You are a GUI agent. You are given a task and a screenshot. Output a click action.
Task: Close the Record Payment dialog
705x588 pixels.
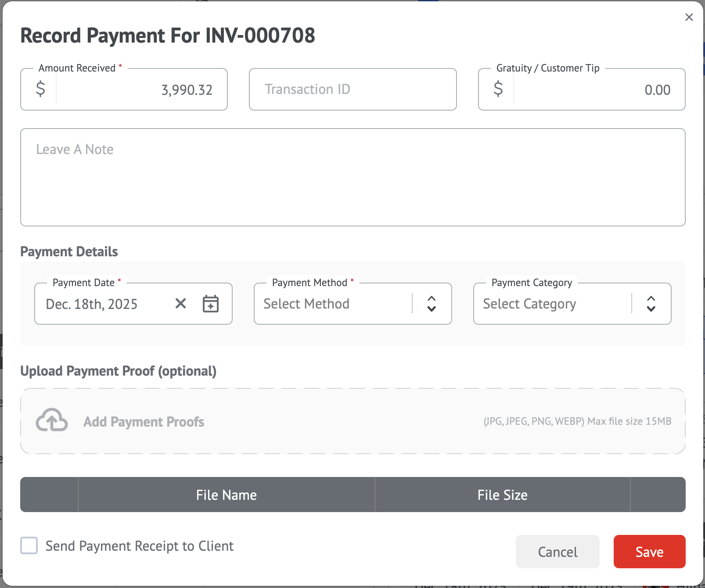[689, 17]
